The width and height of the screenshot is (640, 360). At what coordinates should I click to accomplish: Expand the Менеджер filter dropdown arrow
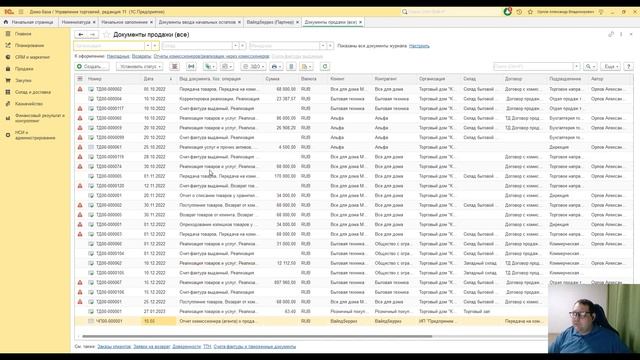click(323, 46)
